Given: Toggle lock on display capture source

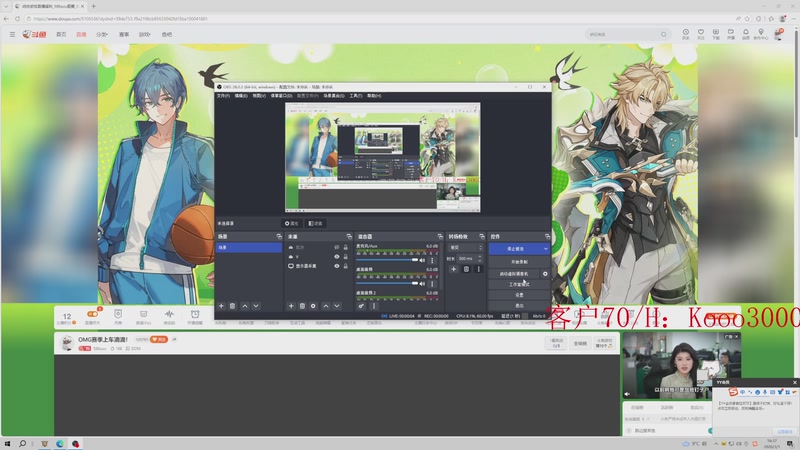Looking at the screenshot, I should [345, 266].
